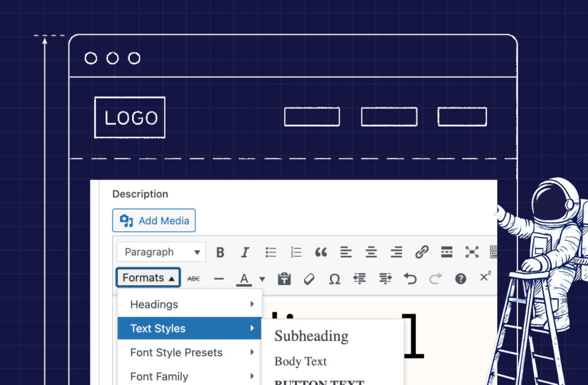Toggle strikethrough text formatting
The image size is (588, 385).
[x=194, y=279]
